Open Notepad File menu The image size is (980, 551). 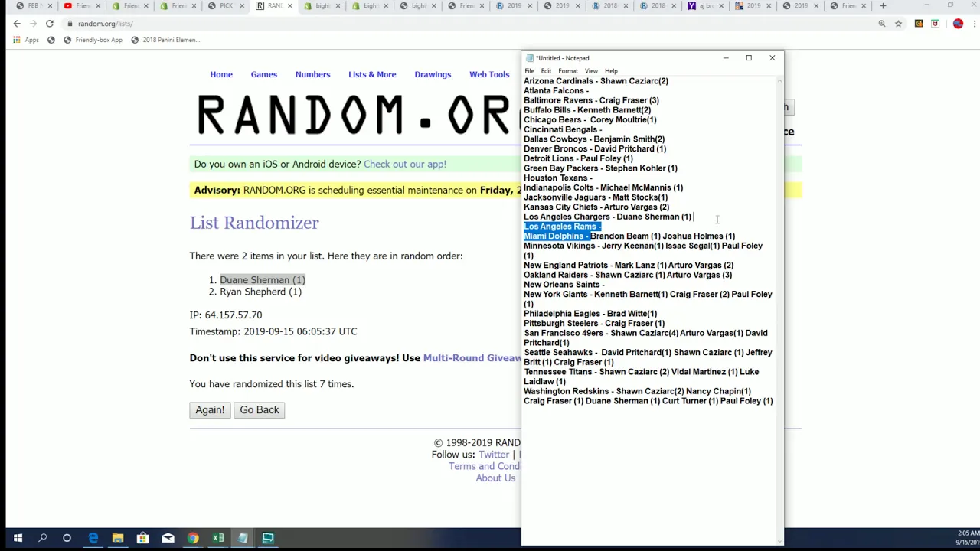529,71
